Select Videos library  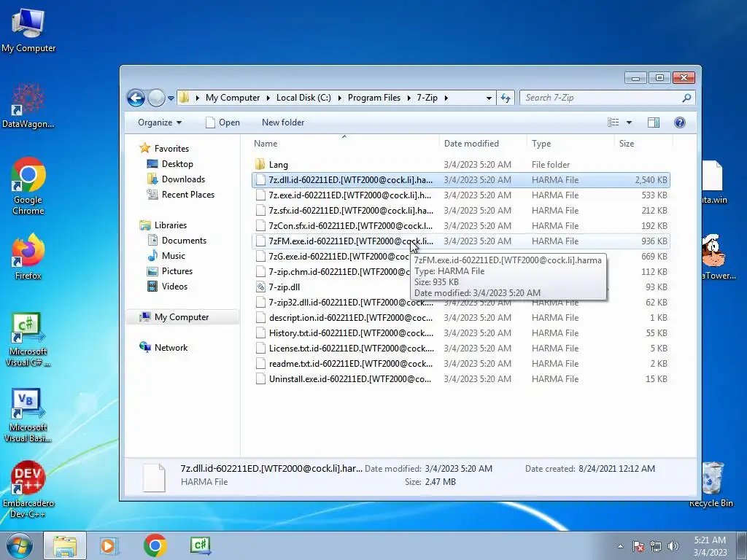click(x=167, y=286)
